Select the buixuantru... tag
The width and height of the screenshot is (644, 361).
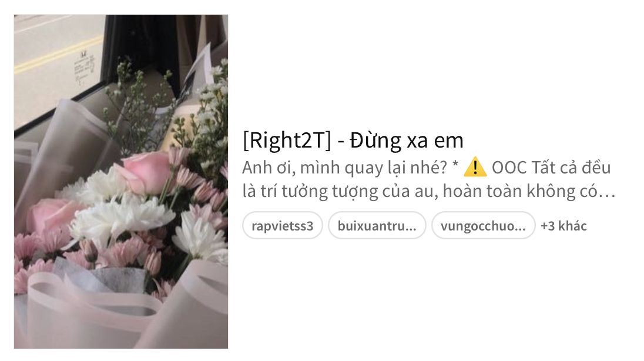[377, 225]
